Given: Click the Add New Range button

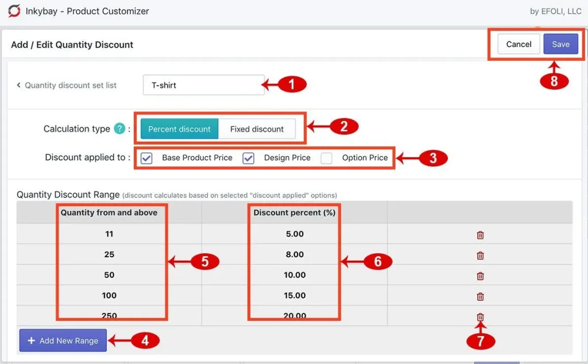Looking at the screenshot, I should (63, 340).
